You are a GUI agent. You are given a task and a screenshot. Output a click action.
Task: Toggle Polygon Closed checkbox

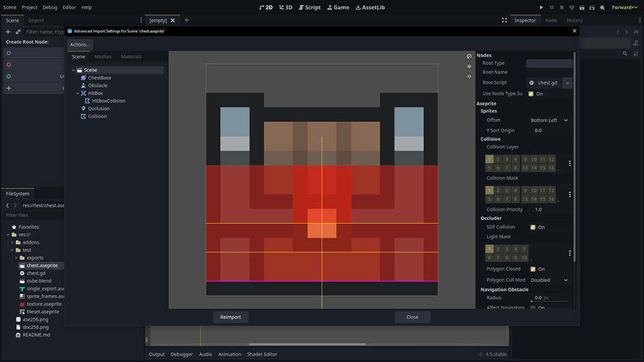[x=533, y=269]
